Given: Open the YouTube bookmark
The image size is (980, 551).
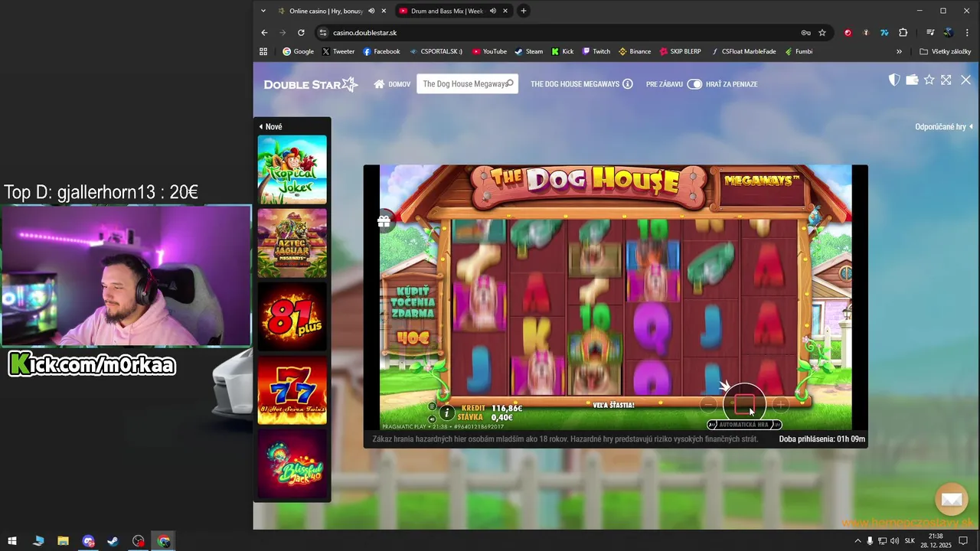Looking at the screenshot, I should click(x=489, y=51).
